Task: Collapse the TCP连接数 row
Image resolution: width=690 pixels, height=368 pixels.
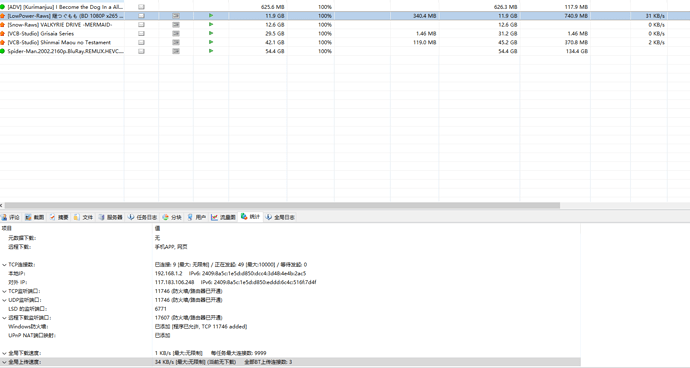Action: (4, 265)
